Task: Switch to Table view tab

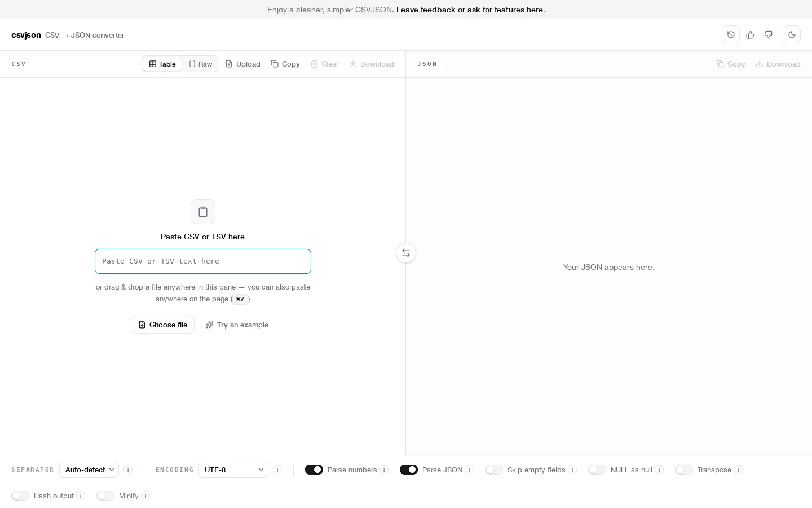Action: coord(162,64)
